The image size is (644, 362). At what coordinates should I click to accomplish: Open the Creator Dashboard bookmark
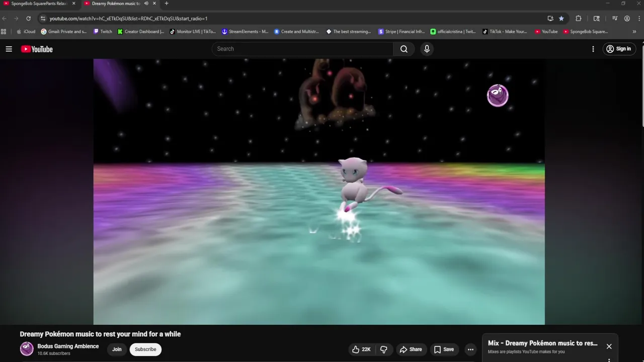[141, 32]
